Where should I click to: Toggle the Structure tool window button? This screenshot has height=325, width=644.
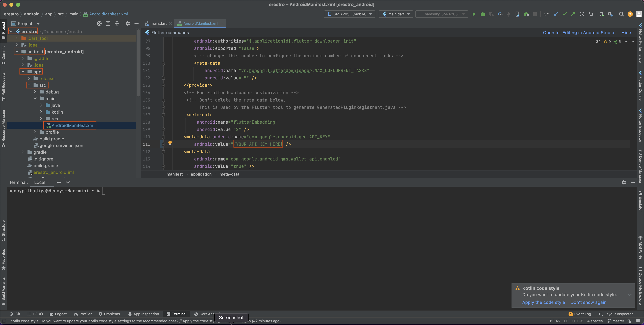(4, 231)
